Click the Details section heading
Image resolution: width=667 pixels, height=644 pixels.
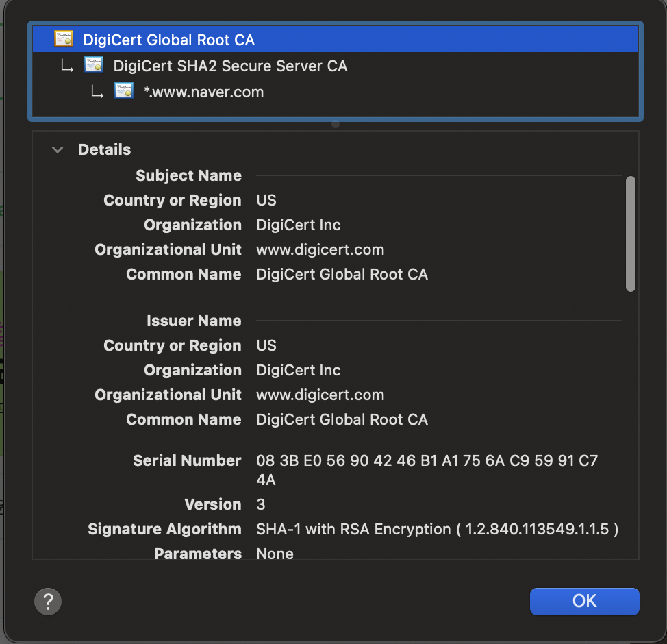tap(105, 149)
